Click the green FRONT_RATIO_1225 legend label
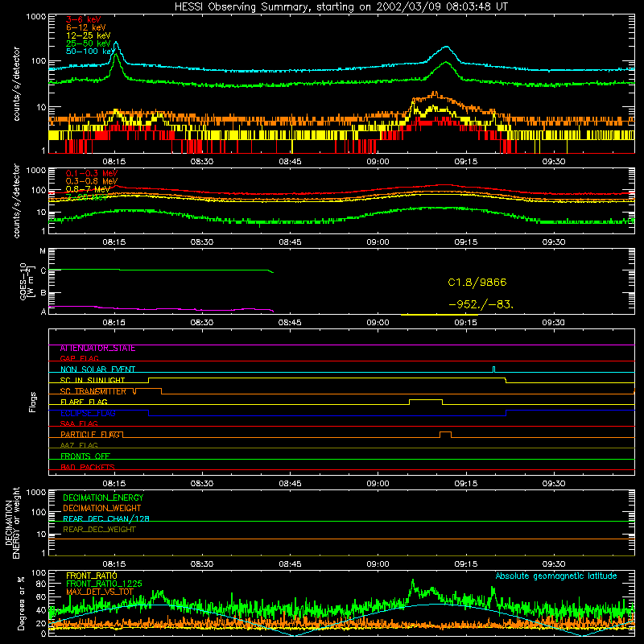The width and height of the screenshot is (644, 644). point(104,584)
